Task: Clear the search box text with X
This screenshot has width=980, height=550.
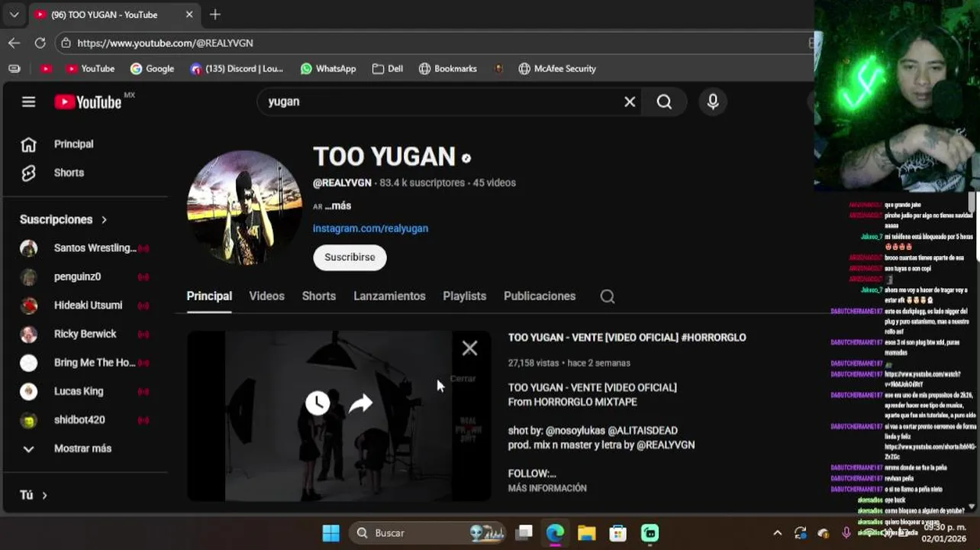Action: (630, 102)
